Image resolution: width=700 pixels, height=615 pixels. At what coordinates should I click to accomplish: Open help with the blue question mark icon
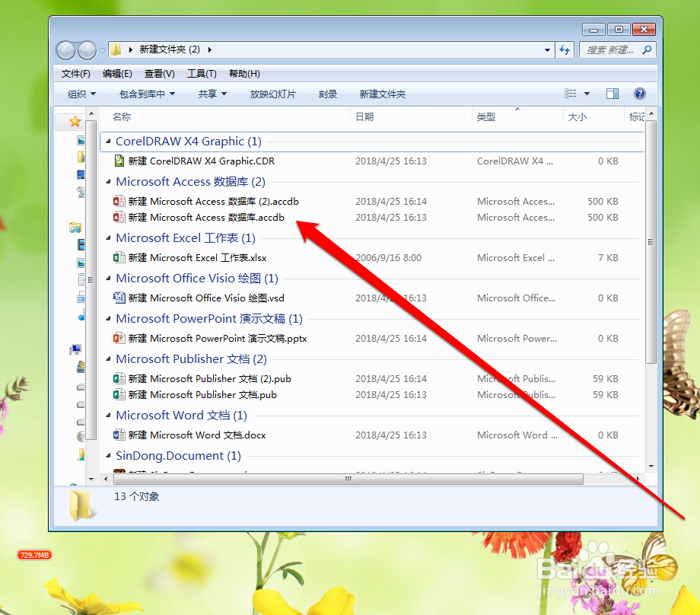640,94
